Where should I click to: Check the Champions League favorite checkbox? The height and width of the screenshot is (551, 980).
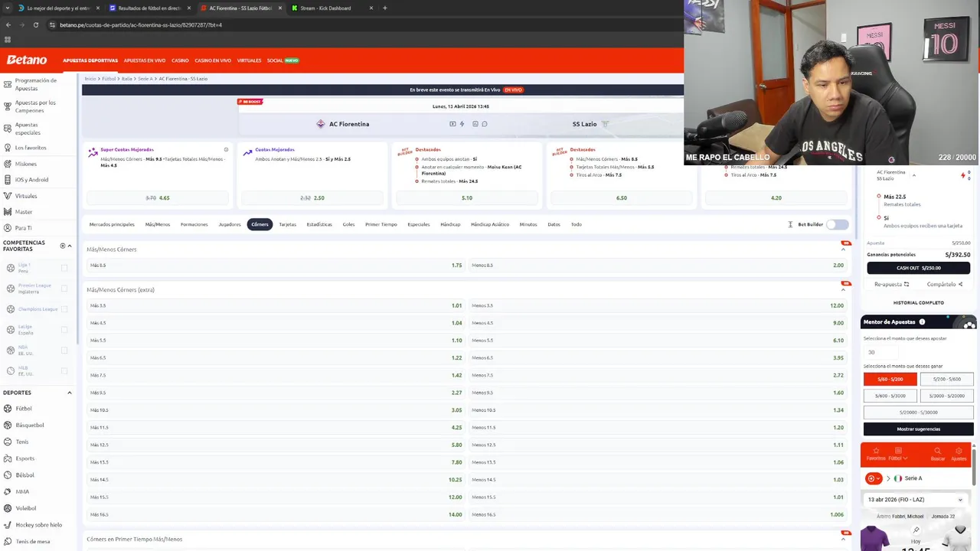click(x=64, y=309)
